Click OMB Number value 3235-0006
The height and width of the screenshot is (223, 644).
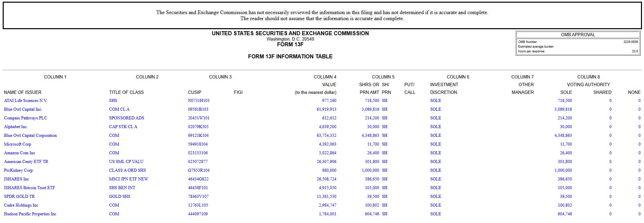631,42
